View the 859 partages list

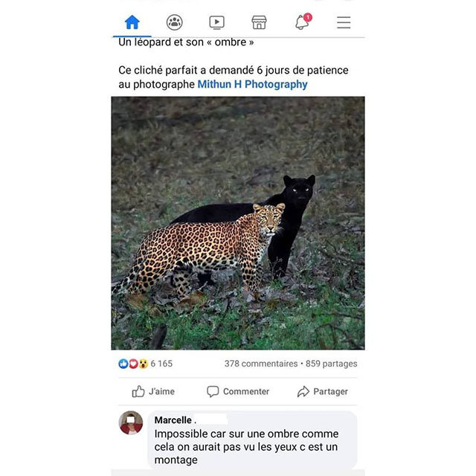pos(332,364)
